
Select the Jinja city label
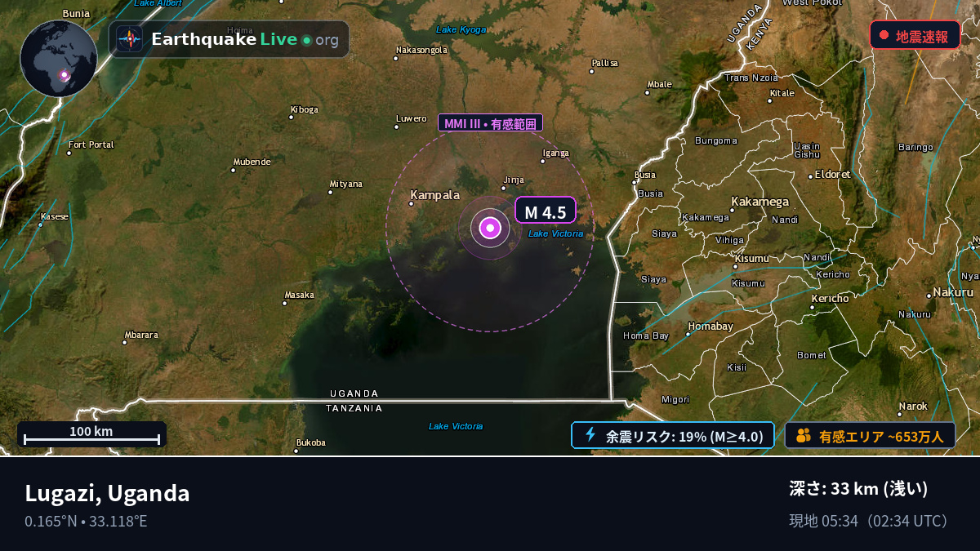[x=514, y=180]
